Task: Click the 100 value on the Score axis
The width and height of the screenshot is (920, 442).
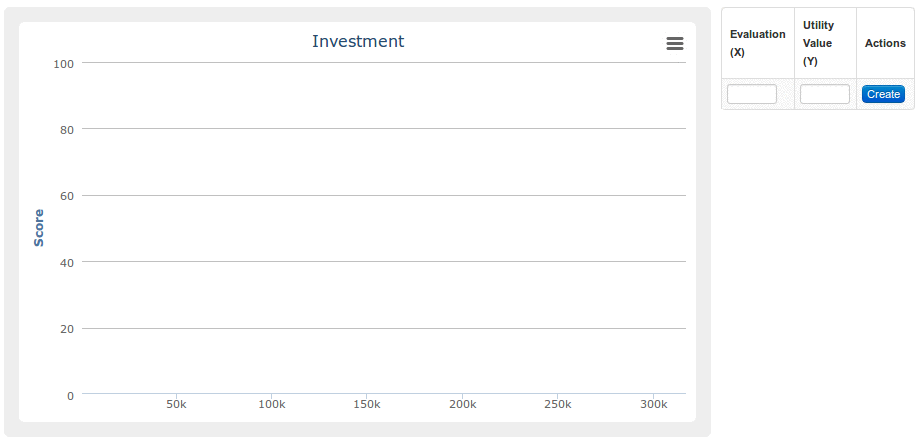Action: coord(64,63)
